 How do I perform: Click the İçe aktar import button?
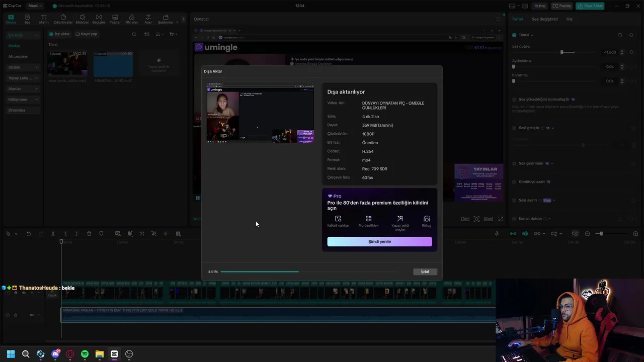(59, 34)
